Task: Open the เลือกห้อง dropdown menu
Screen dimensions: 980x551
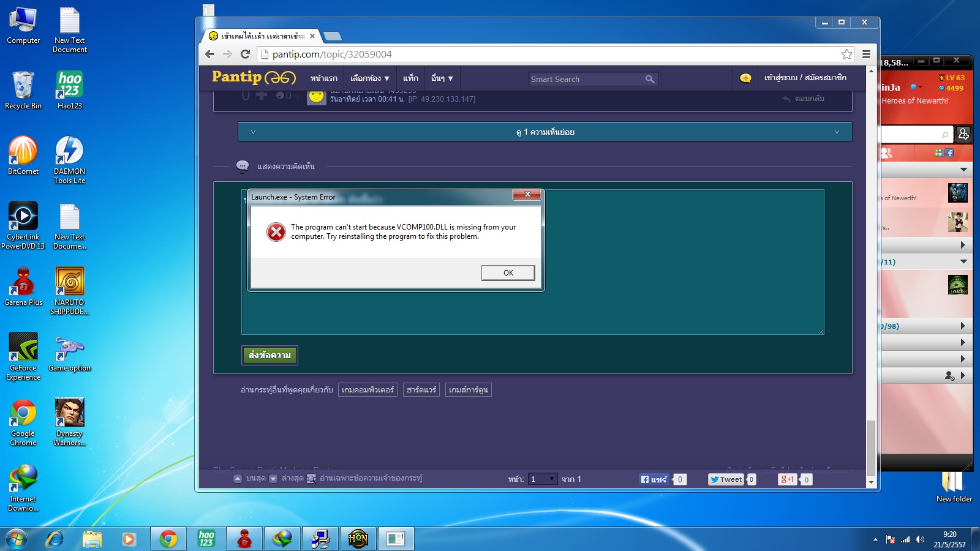Action: pos(369,78)
